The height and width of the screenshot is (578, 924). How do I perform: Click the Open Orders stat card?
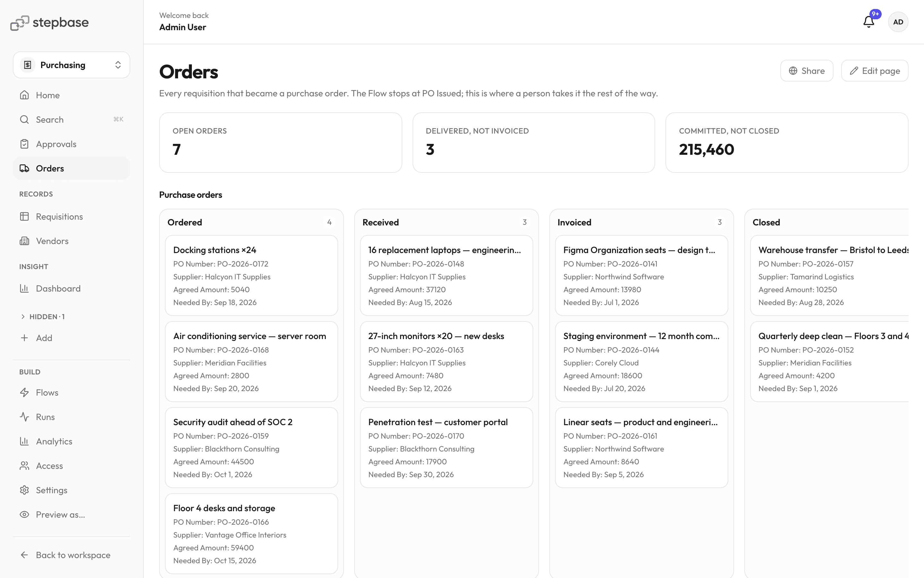(281, 142)
